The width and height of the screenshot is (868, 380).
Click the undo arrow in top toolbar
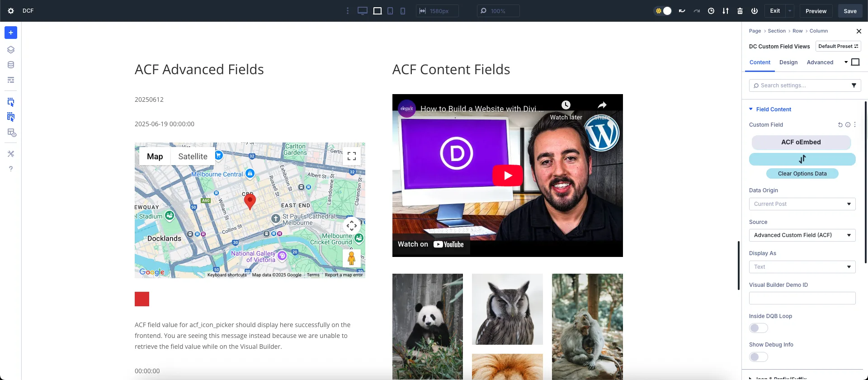point(682,11)
